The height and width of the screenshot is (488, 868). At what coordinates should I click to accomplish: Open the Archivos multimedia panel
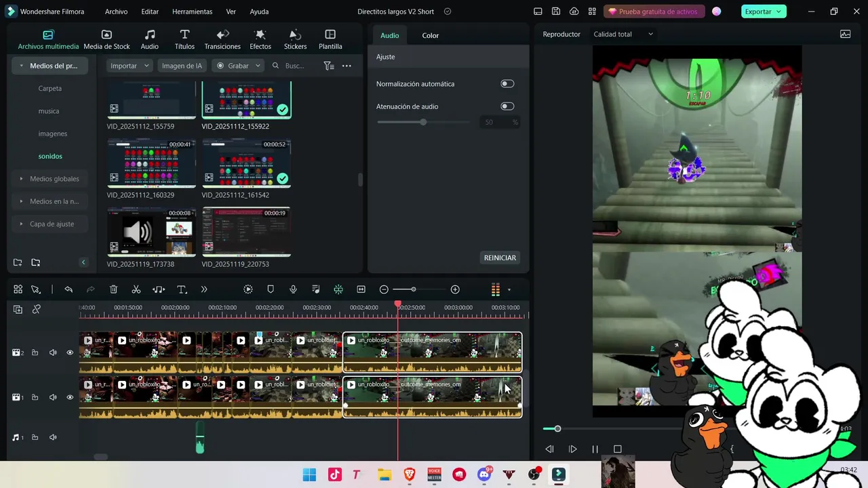tap(48, 40)
